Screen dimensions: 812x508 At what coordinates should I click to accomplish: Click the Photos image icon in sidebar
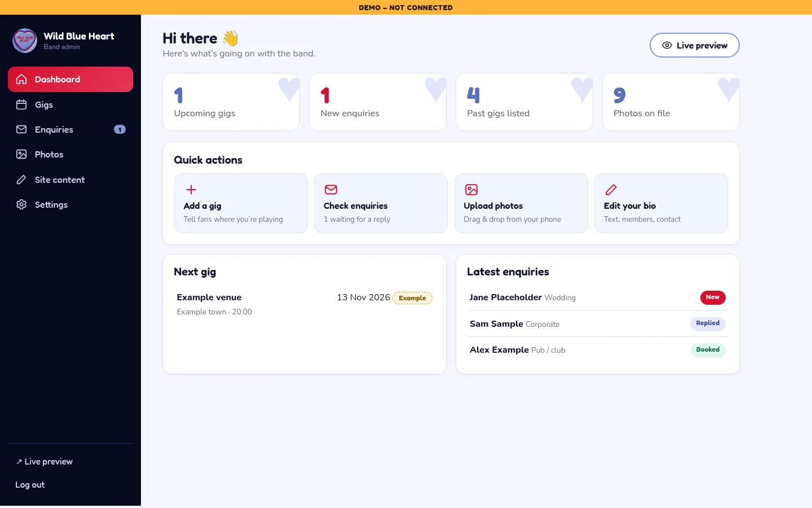click(21, 154)
